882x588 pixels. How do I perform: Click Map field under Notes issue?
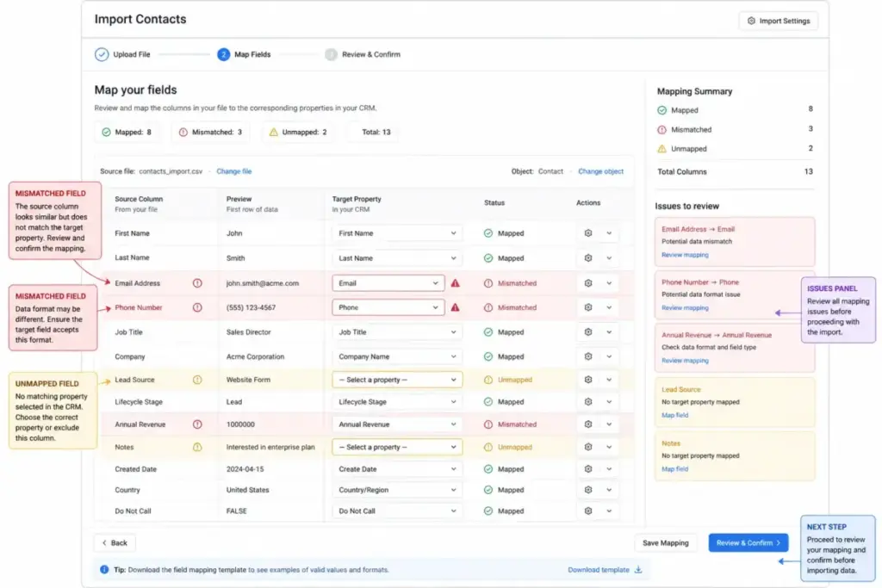tap(675, 469)
